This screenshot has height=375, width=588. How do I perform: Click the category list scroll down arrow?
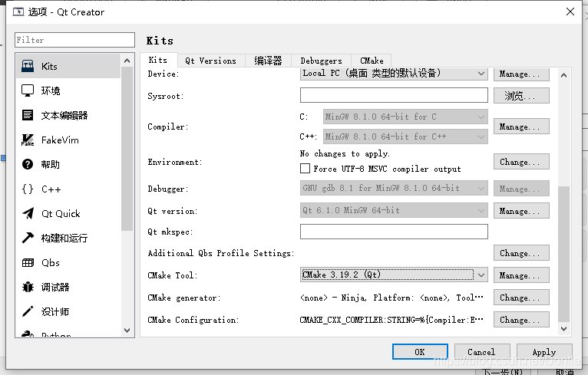tap(127, 330)
